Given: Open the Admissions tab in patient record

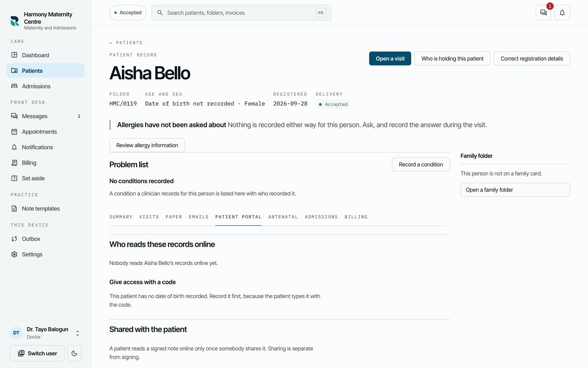Looking at the screenshot, I should pos(321,217).
